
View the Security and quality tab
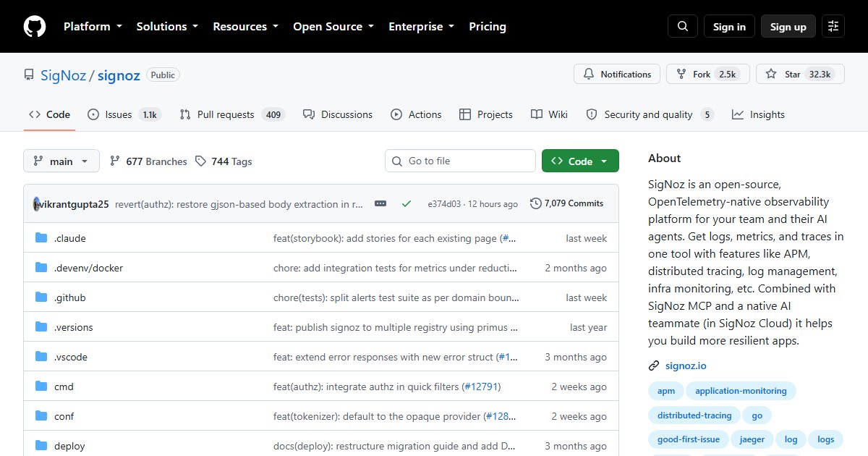tap(650, 114)
